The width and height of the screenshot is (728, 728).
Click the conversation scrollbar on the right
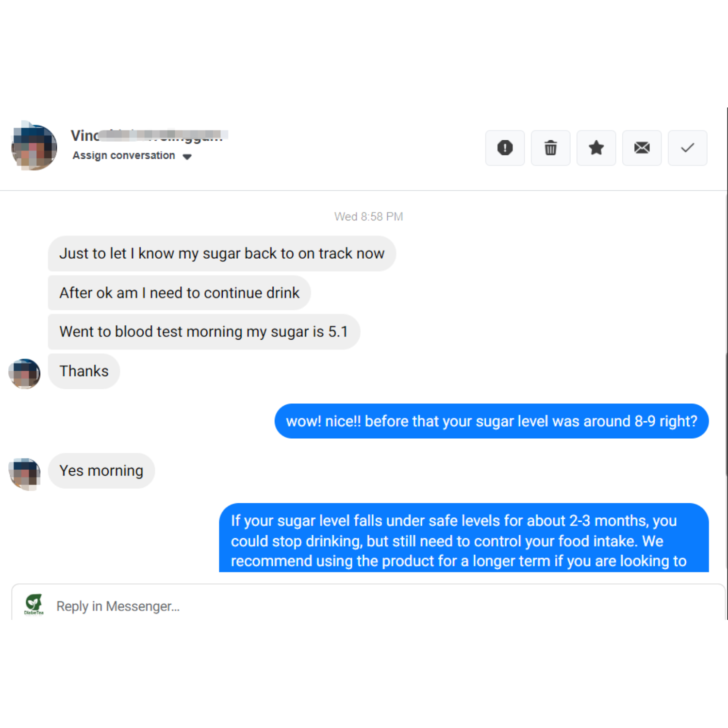726,415
